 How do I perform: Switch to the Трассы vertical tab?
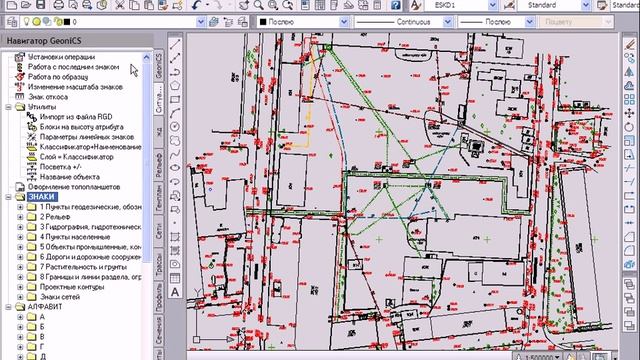pyautogui.click(x=159, y=264)
